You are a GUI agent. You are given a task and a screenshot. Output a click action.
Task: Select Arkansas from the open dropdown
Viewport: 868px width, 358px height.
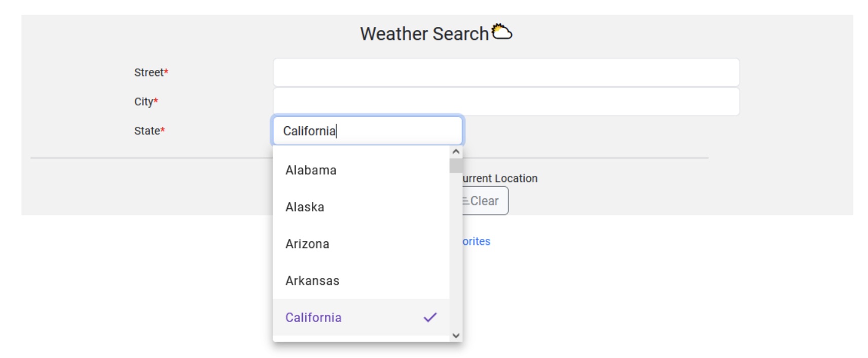tap(312, 280)
